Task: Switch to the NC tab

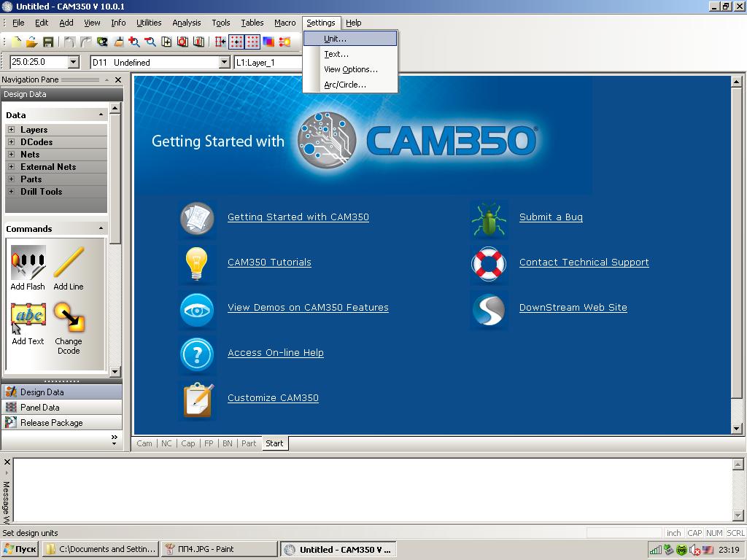Action: pos(166,443)
